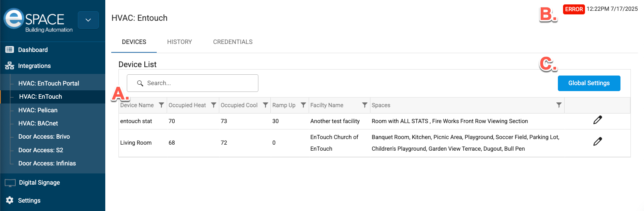The width and height of the screenshot is (644, 211).
Task: Open the Digital Signage section
Action: (x=39, y=183)
